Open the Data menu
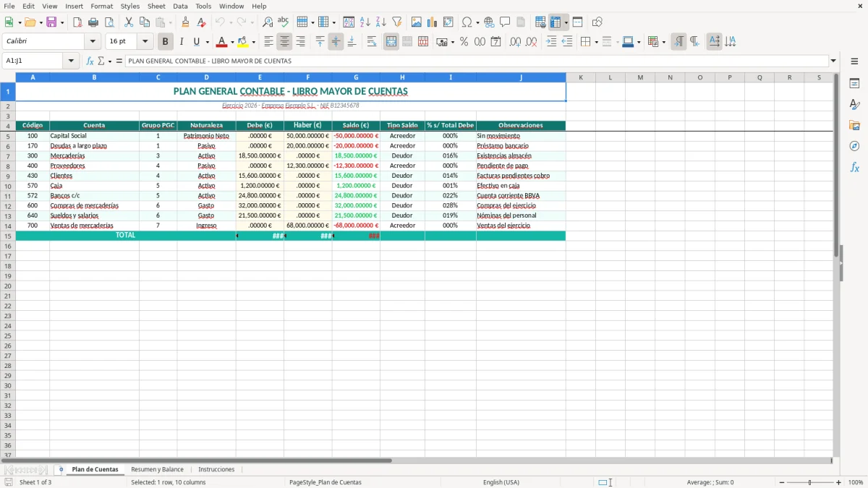The image size is (868, 488). point(180,6)
